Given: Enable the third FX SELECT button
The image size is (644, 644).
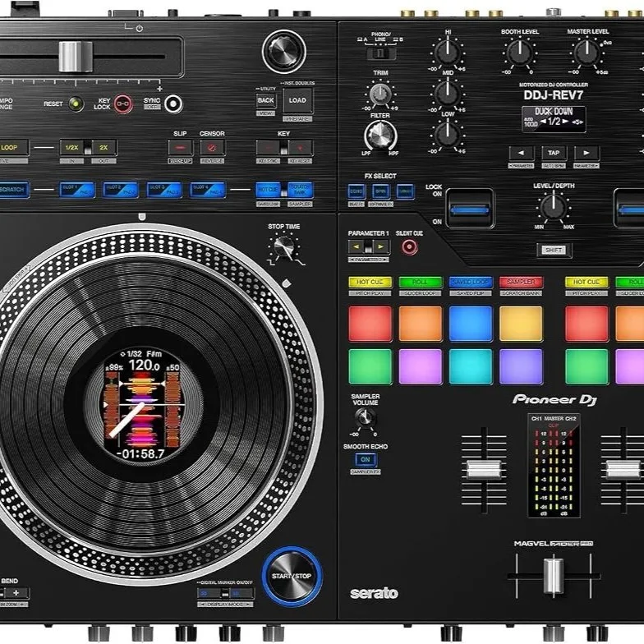Looking at the screenshot, I should (x=406, y=191).
